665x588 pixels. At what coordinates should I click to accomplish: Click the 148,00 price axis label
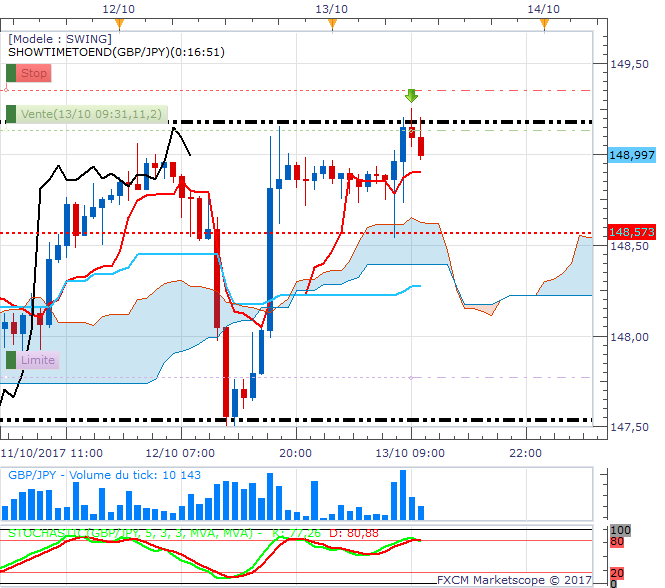click(629, 337)
